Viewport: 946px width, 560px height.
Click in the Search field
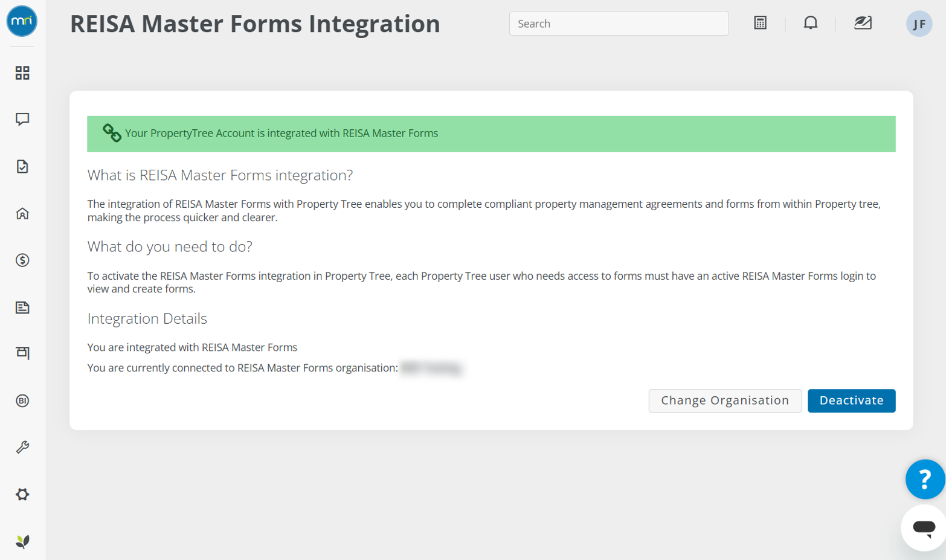(619, 24)
